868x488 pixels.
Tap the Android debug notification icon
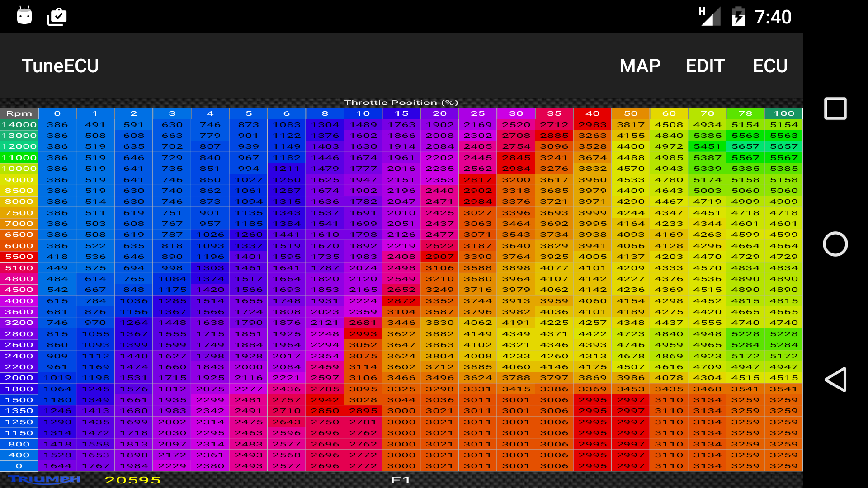[24, 16]
